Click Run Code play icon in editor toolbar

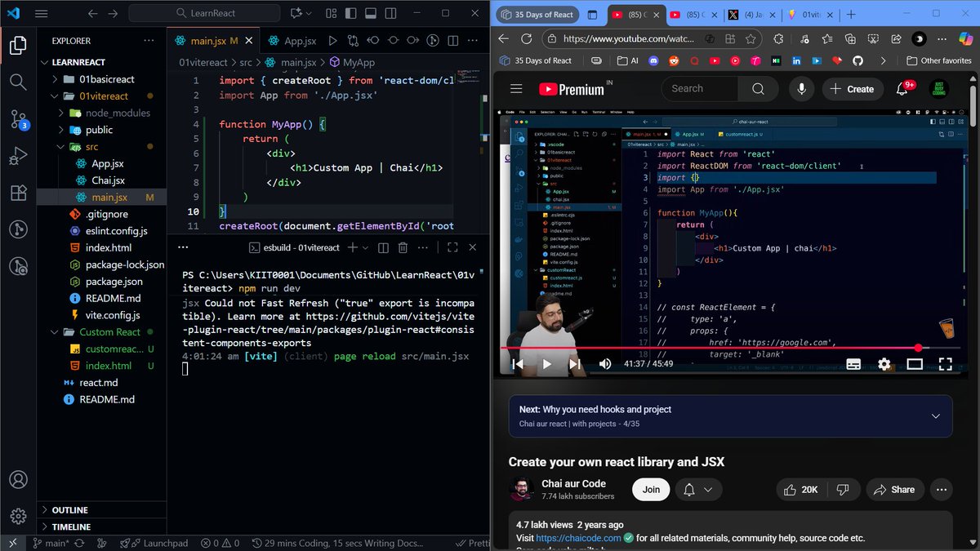(332, 40)
